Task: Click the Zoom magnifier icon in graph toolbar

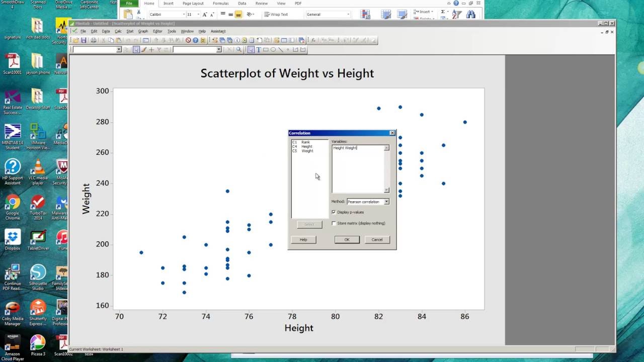Action: (x=238, y=49)
